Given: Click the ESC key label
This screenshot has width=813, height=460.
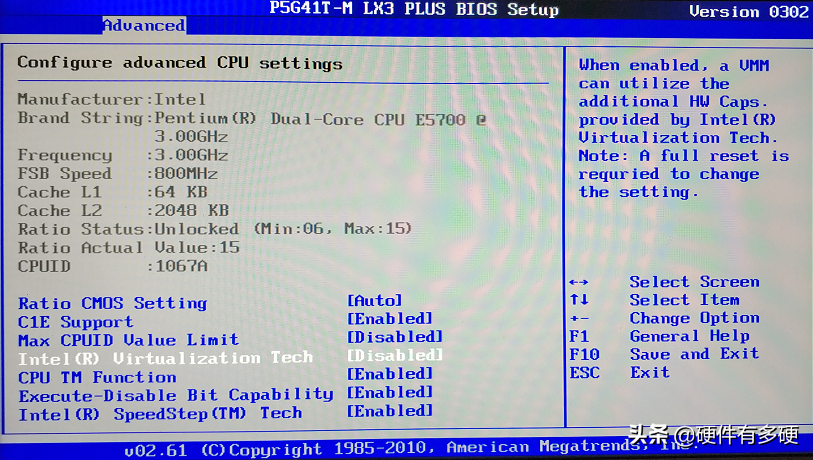Looking at the screenshot, I should click(584, 372).
